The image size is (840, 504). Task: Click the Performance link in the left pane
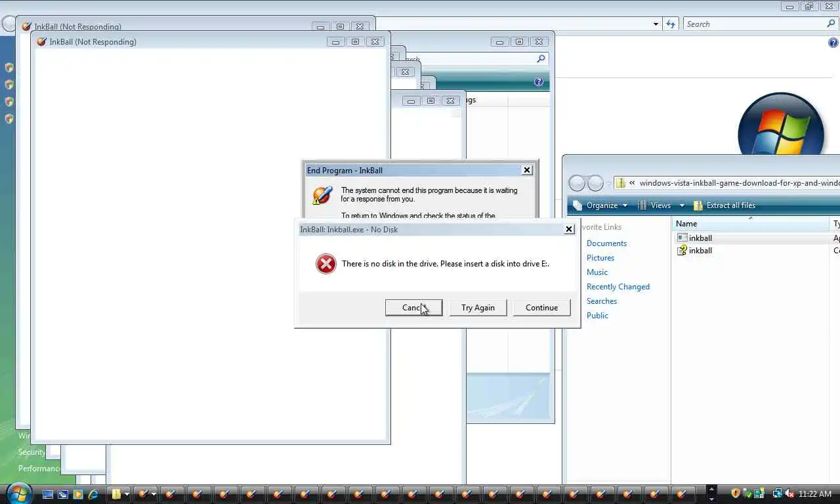tap(39, 469)
